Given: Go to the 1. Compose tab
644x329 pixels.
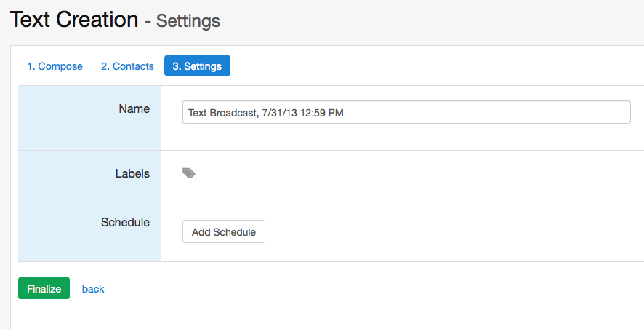Looking at the screenshot, I should 55,66.
